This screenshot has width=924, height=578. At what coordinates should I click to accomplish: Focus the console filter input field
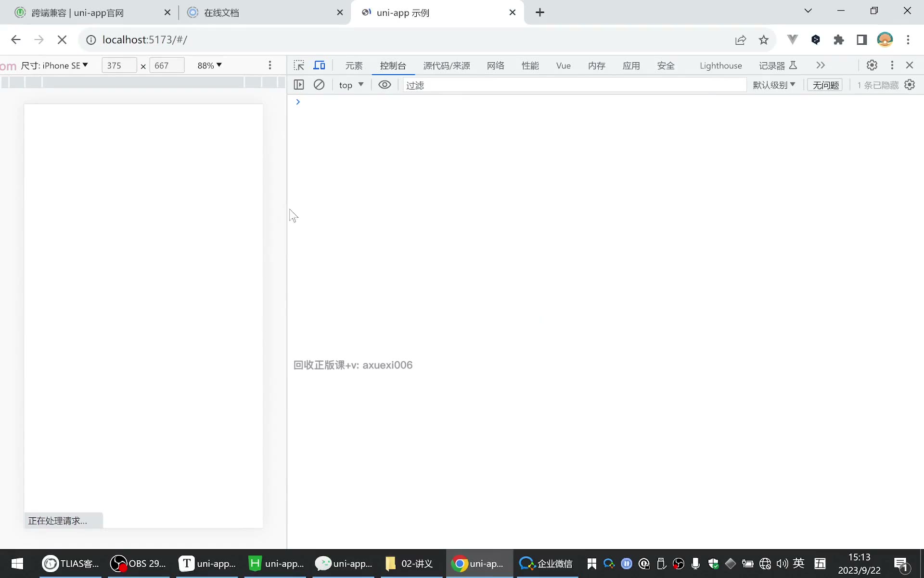pos(574,85)
